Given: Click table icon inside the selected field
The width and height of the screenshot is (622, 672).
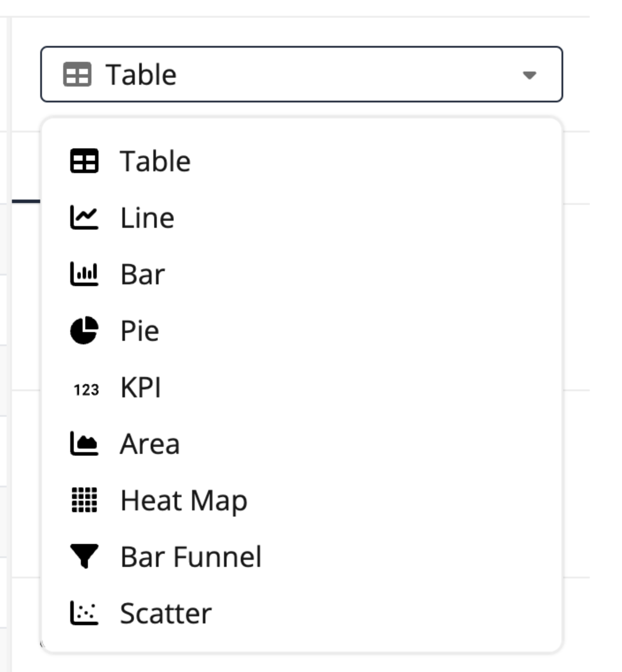Looking at the screenshot, I should 77,74.
